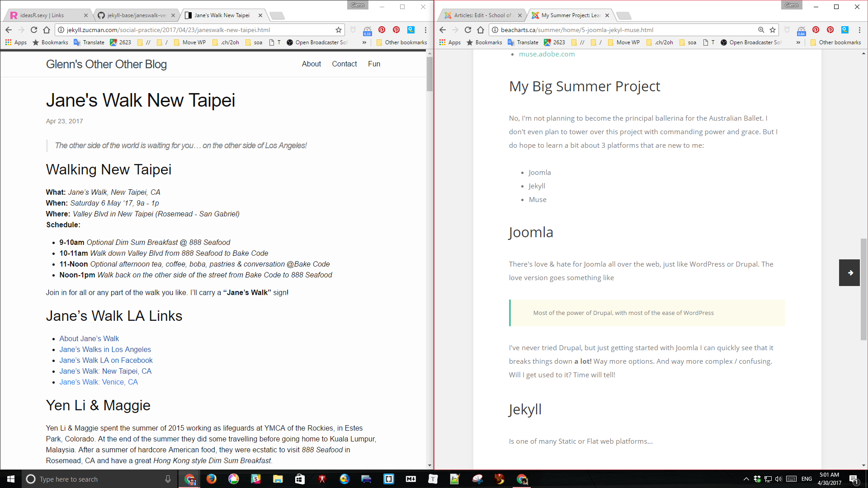This screenshot has height=488, width=868.
Task: Reload the Jane's Walk New Taipei page
Action: pyautogui.click(x=34, y=30)
